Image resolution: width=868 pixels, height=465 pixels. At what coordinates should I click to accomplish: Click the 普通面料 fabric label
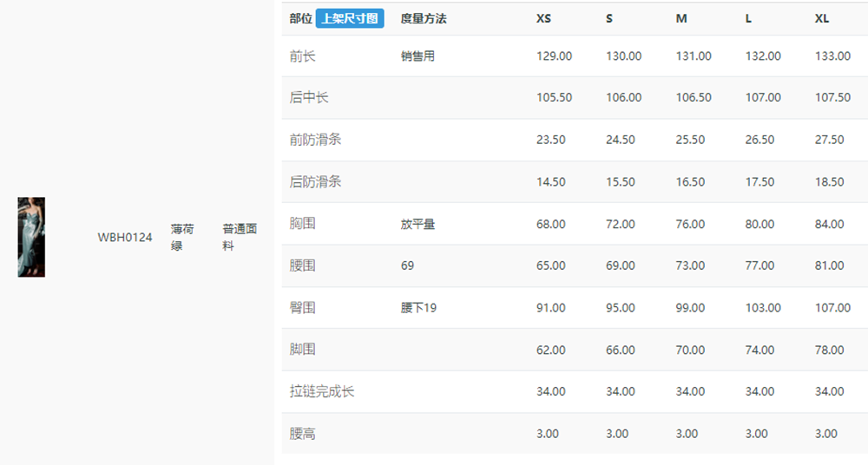pos(240,238)
